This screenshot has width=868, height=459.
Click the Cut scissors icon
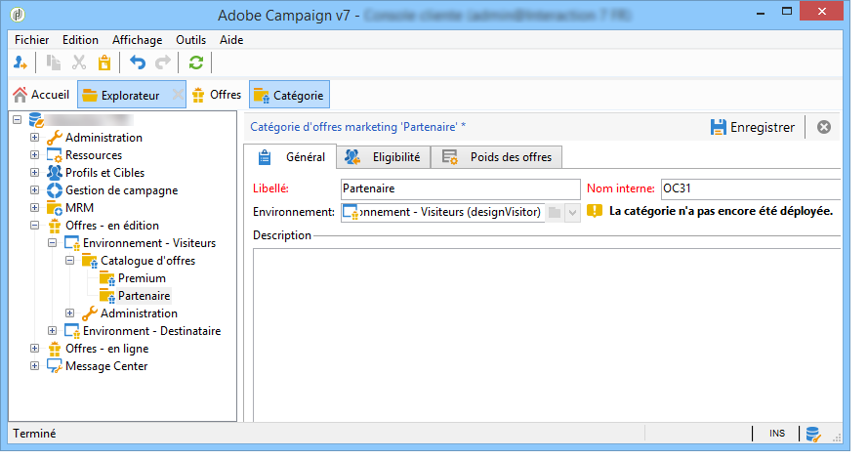pos(79,63)
